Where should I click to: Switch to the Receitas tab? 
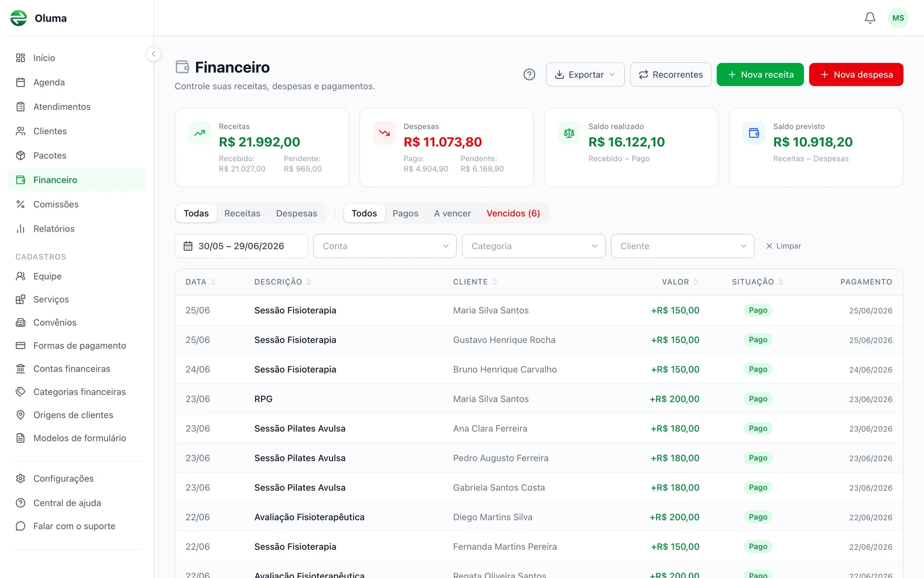click(242, 213)
